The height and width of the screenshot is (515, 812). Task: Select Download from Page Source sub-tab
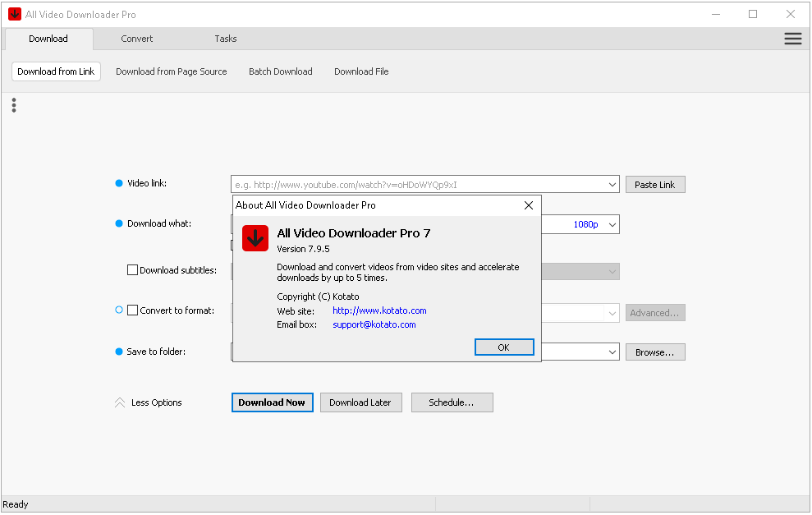point(172,71)
